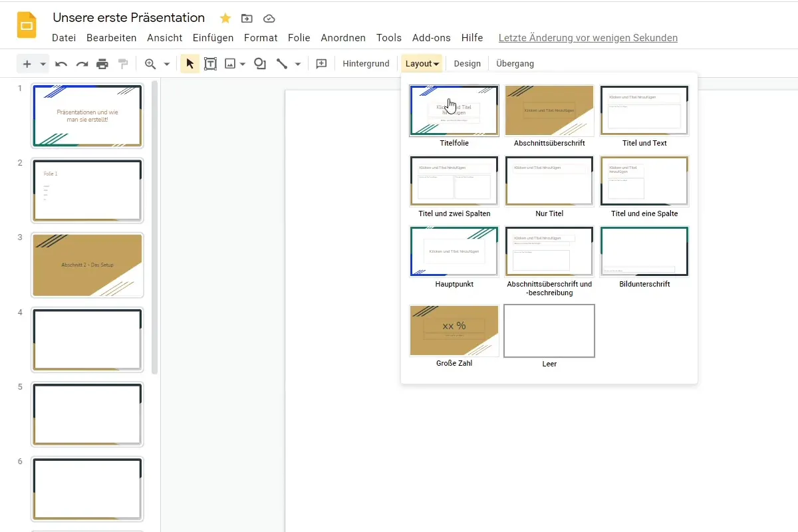Viewport: 798px width, 532px height.
Task: Choose the Abschnittsüberschrift layout
Action: tap(549, 110)
